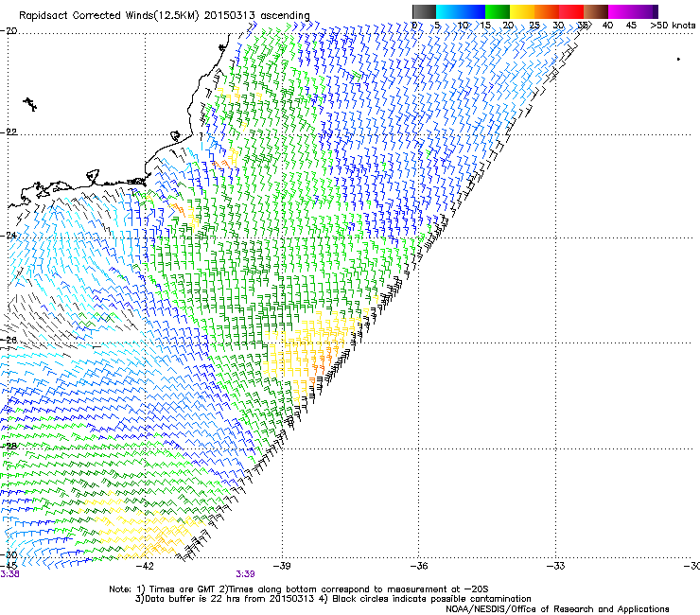
Task: Click the date text '20150313 ascending'
Action: click(x=257, y=16)
